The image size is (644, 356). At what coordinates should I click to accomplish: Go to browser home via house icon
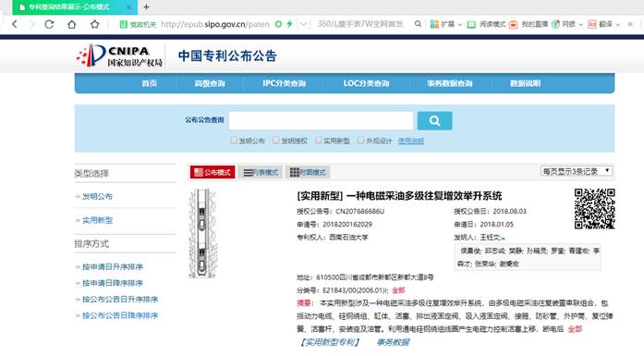pos(71,24)
